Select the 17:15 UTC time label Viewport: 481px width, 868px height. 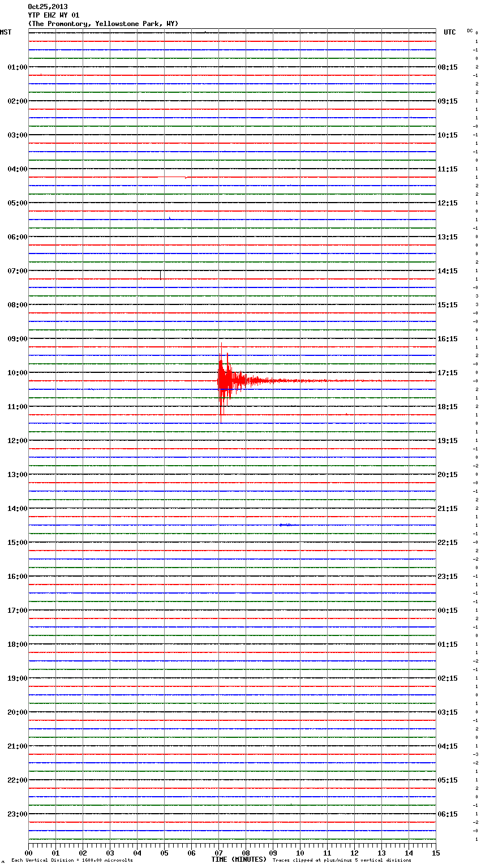tap(448, 373)
